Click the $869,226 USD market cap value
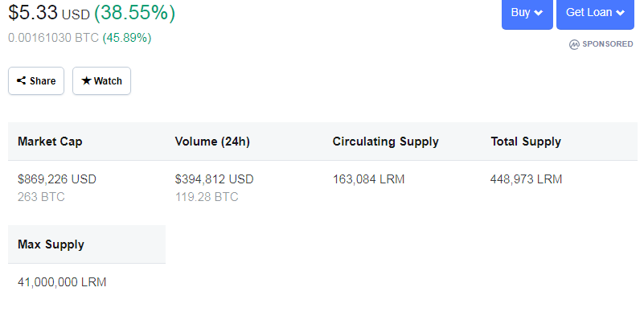 click(57, 179)
